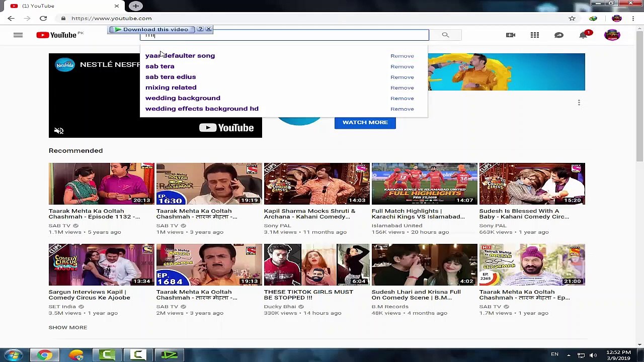Open the YouTube account avatar menu
Screen dimensions: 644x362
[612, 35]
